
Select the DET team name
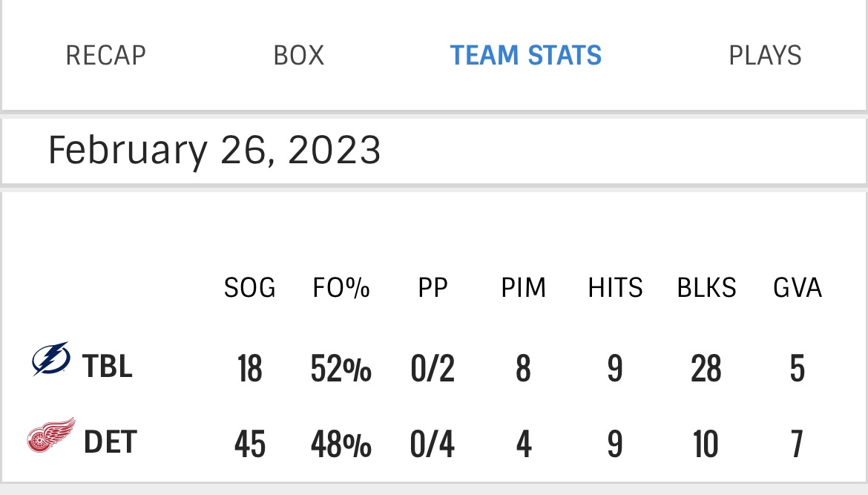tap(110, 442)
